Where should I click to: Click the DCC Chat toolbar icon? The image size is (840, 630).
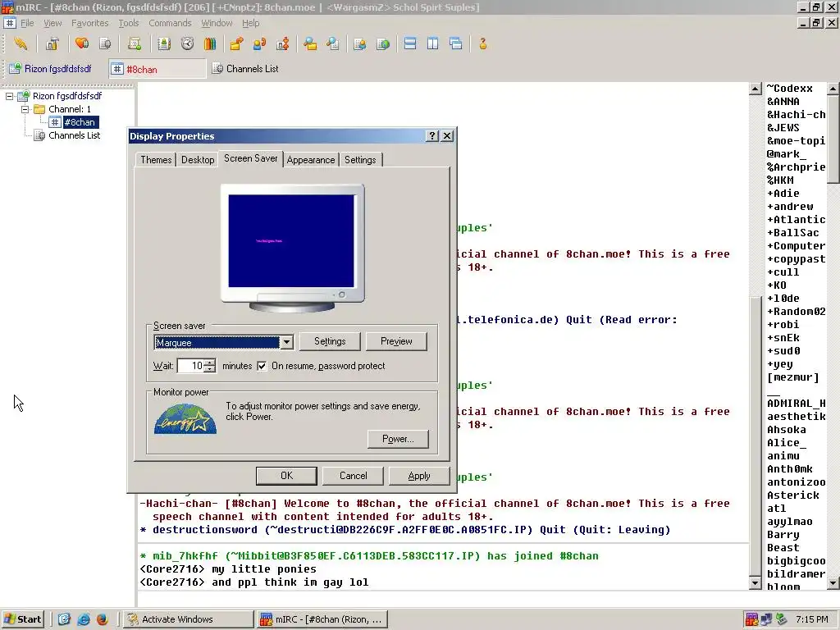[x=259, y=44]
